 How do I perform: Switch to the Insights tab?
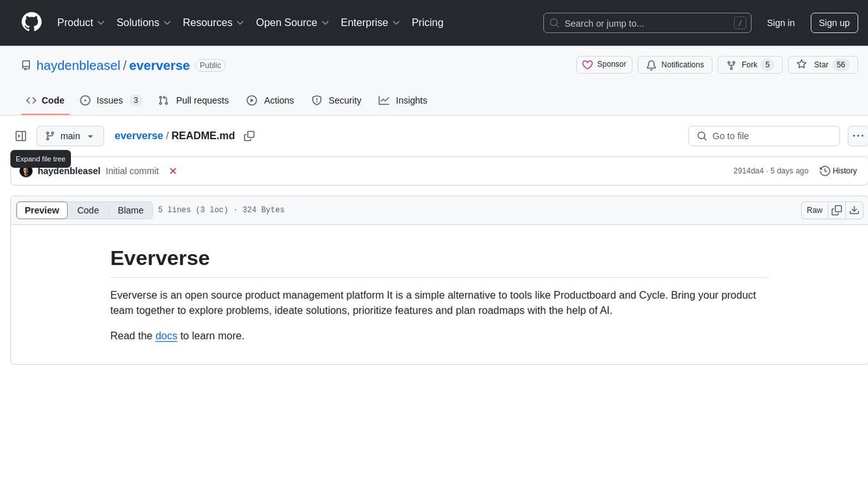[403, 100]
